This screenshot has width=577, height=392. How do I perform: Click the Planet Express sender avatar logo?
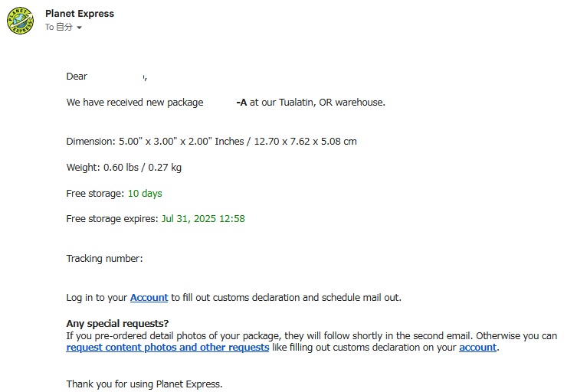coord(21,21)
